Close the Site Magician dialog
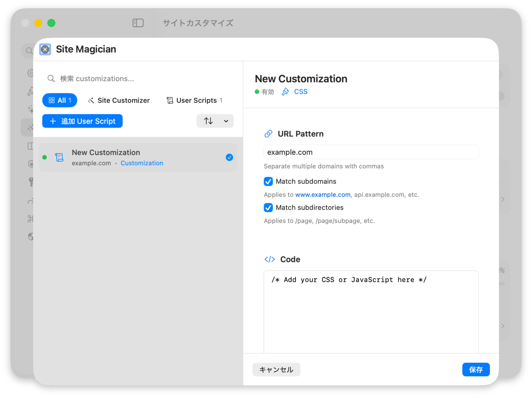This screenshot has width=532, height=398. click(45, 49)
